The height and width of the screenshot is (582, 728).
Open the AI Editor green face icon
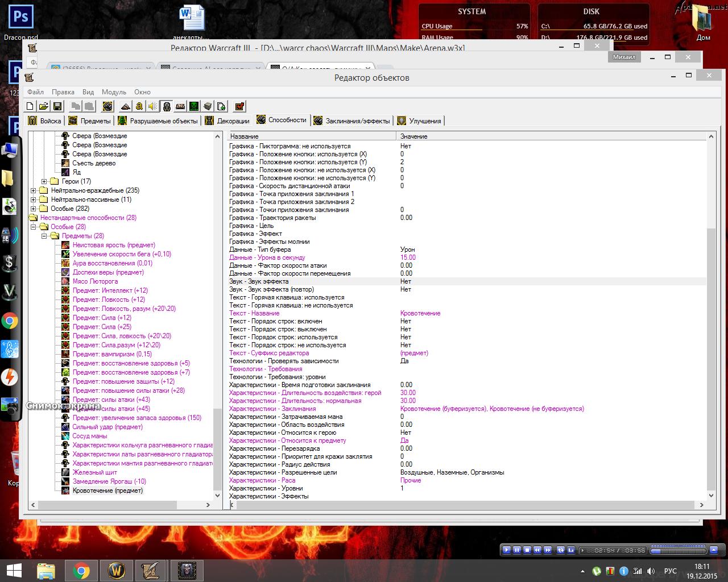coord(194,106)
